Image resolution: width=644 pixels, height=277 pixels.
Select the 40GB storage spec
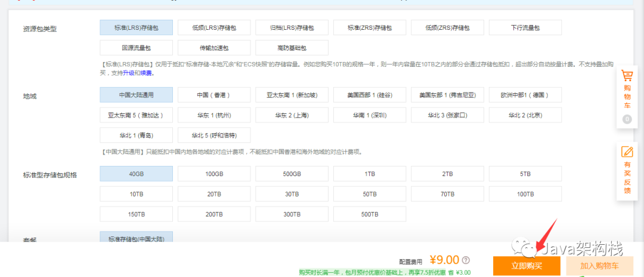[136, 174]
